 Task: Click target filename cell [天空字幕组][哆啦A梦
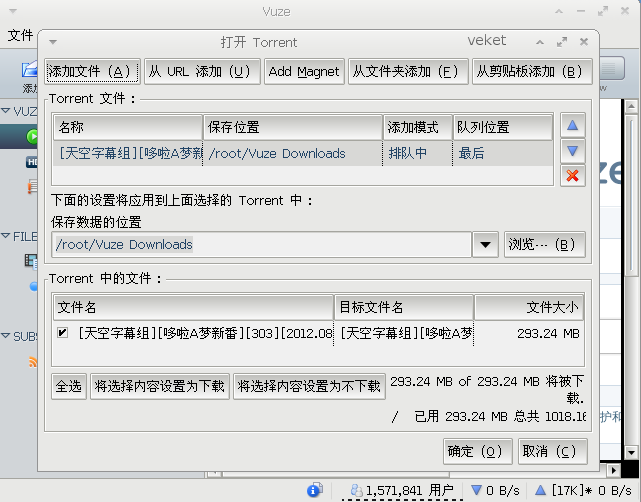coord(406,334)
